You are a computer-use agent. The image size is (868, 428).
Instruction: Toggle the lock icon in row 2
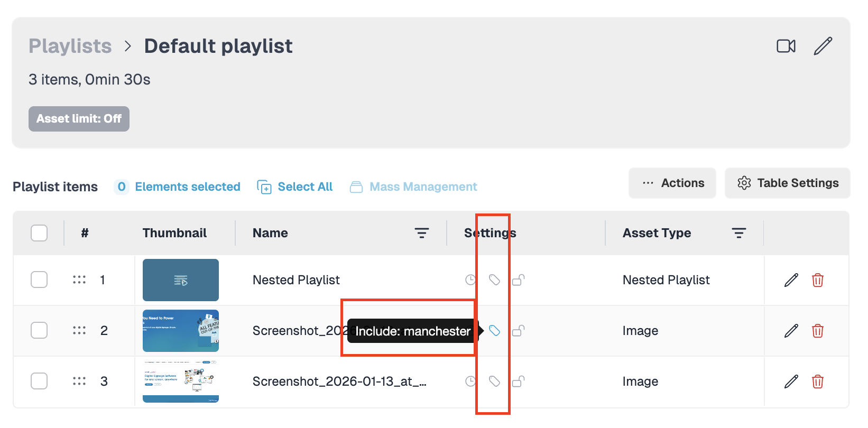tap(519, 331)
